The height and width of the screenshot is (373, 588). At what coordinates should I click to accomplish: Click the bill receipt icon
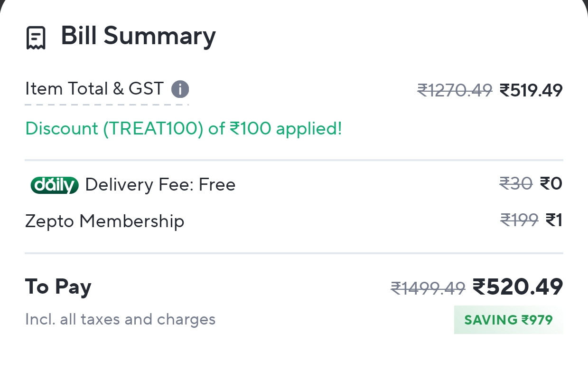point(36,38)
